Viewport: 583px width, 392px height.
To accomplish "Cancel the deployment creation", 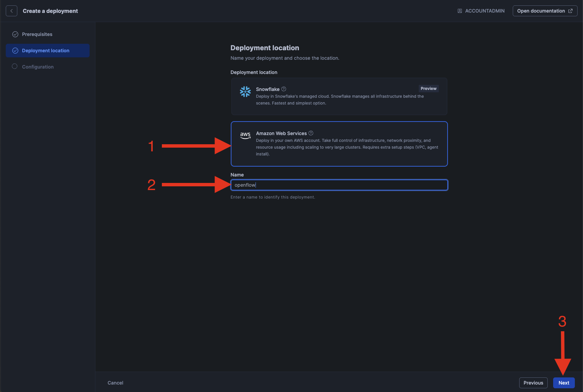I will pos(115,383).
